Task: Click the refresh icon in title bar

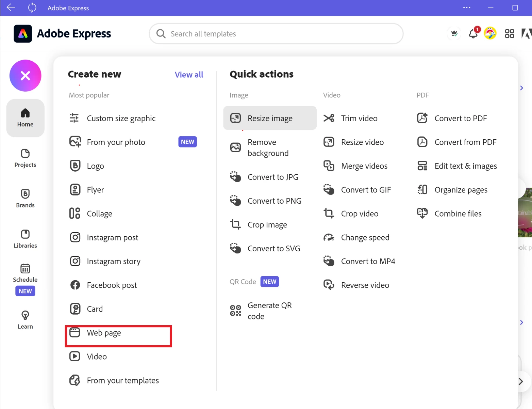Action: 32,7
